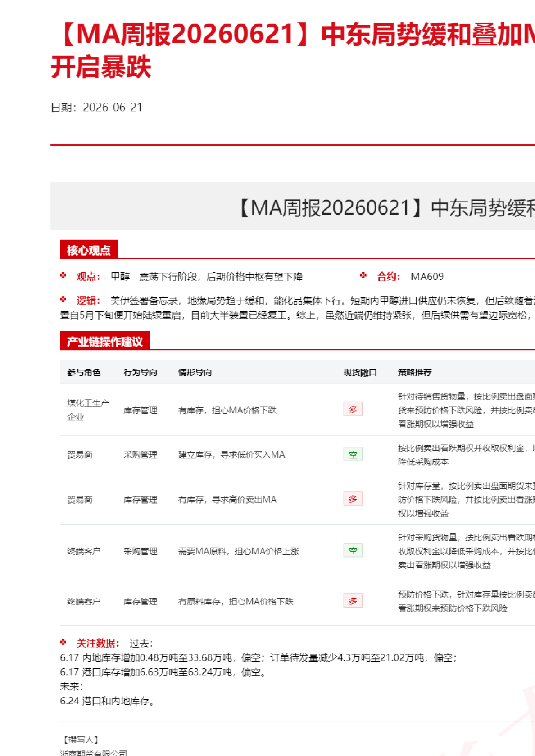Image resolution: width=535 pixels, height=756 pixels.
Task: Click the 关注数据 label
Action: (98, 643)
